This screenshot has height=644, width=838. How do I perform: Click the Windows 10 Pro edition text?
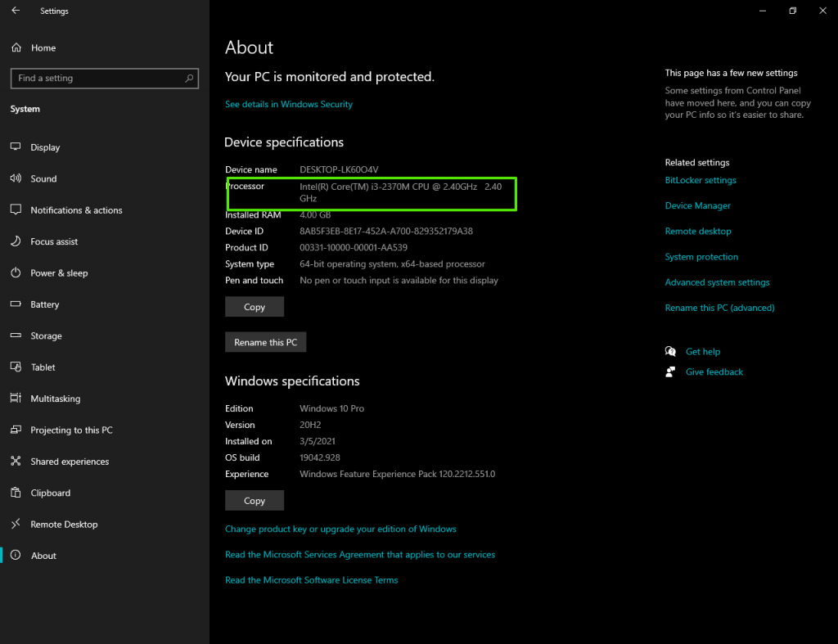click(x=332, y=408)
